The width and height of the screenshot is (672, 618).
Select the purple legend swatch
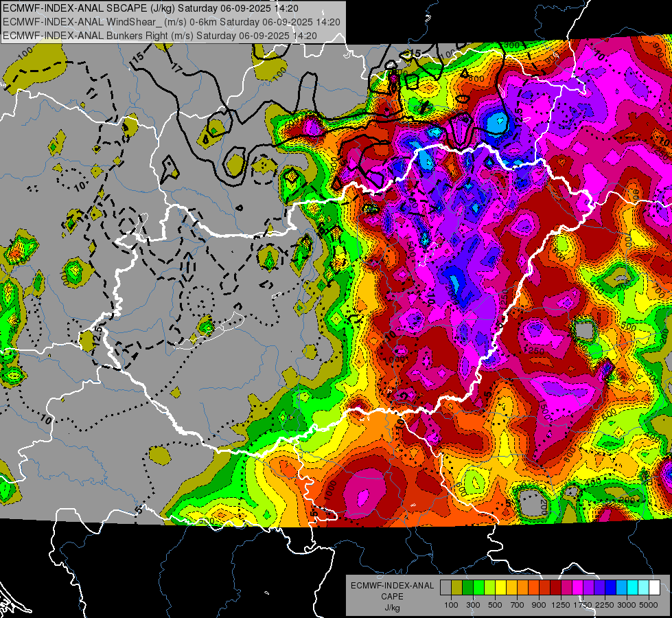[x=588, y=588]
